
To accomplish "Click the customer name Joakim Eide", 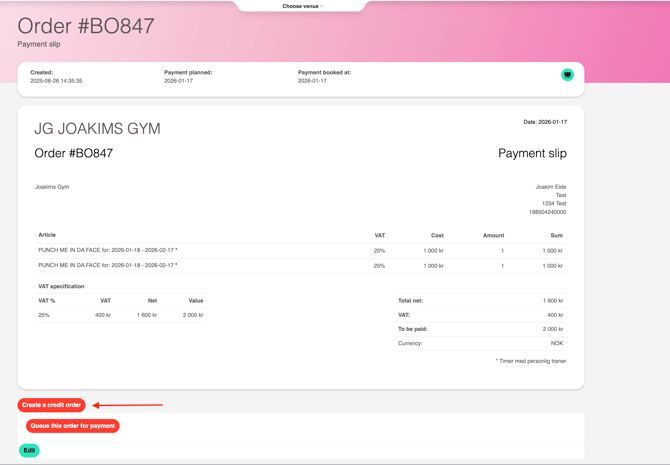I will click(x=550, y=187).
